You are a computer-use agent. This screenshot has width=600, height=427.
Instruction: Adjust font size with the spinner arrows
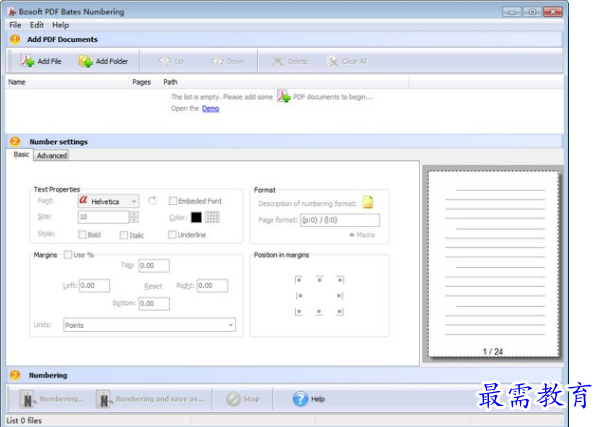[134, 217]
